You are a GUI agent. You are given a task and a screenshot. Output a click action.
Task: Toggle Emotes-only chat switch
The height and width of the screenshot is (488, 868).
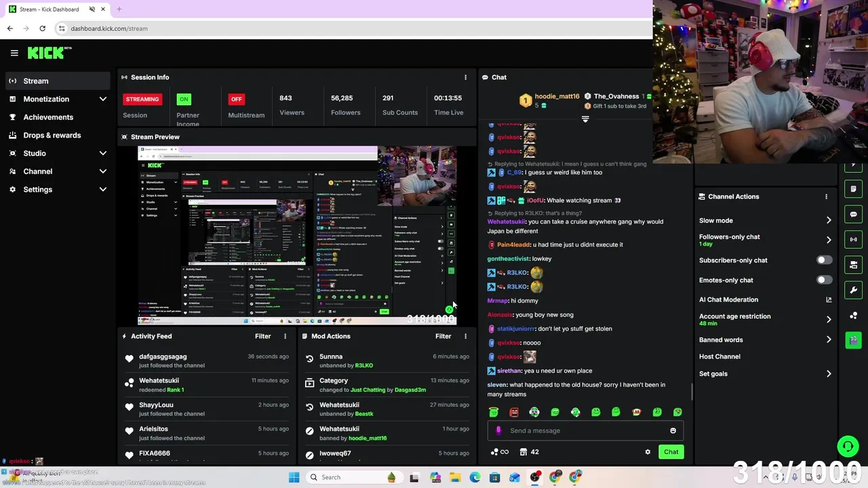tap(824, 280)
